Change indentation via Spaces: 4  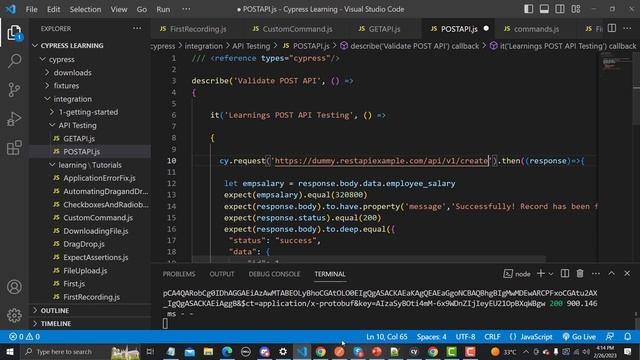(x=431, y=337)
